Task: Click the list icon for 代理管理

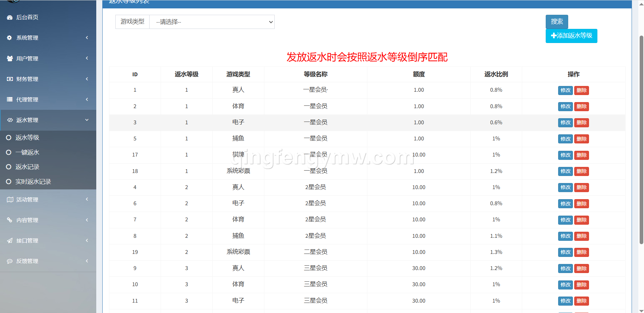Action: pyautogui.click(x=10, y=99)
